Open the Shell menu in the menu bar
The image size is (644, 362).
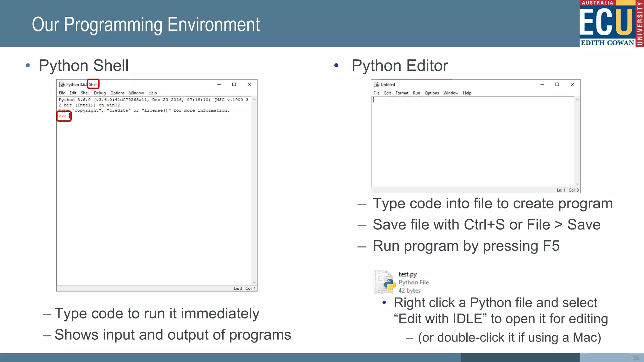(85, 93)
